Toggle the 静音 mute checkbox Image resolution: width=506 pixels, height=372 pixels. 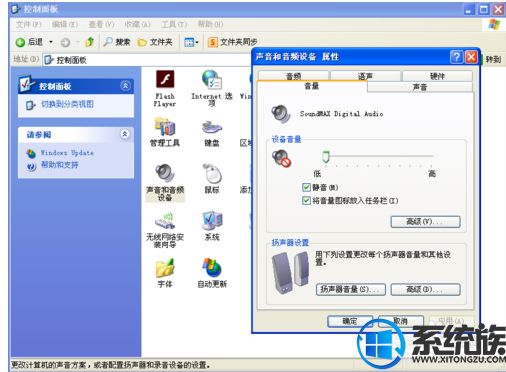306,187
